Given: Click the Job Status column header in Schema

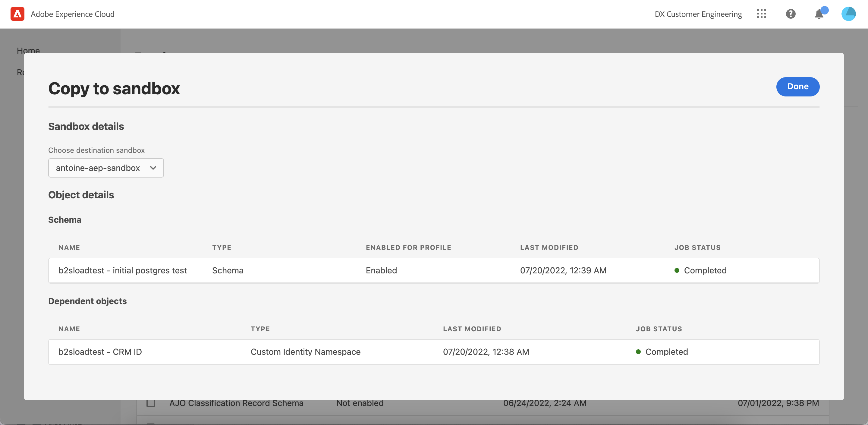Looking at the screenshot, I should [x=697, y=247].
